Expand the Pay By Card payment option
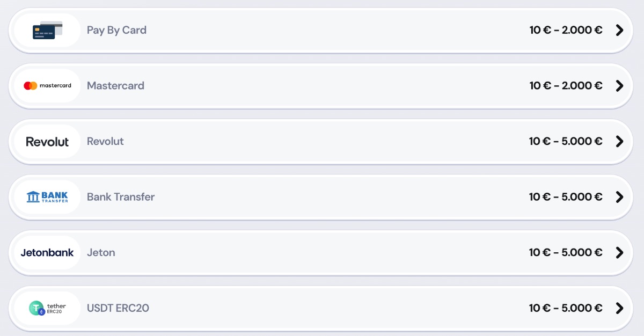The image size is (644, 336). (x=619, y=30)
